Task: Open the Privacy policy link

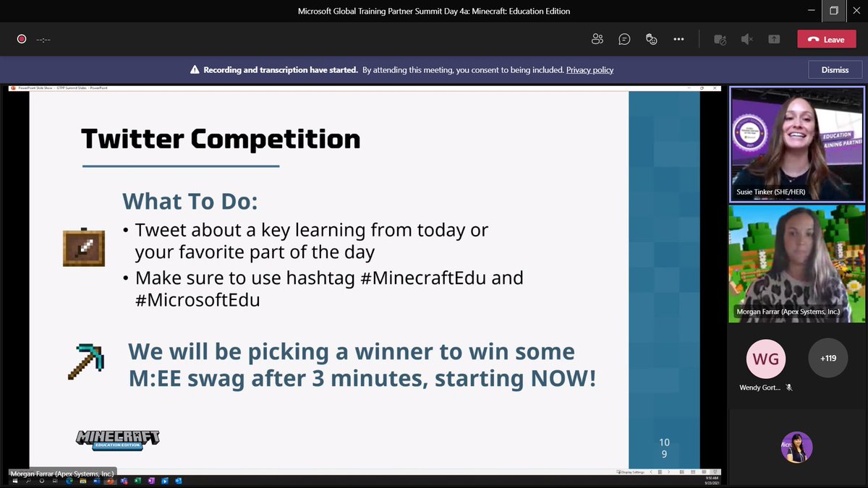Action: pyautogui.click(x=590, y=70)
